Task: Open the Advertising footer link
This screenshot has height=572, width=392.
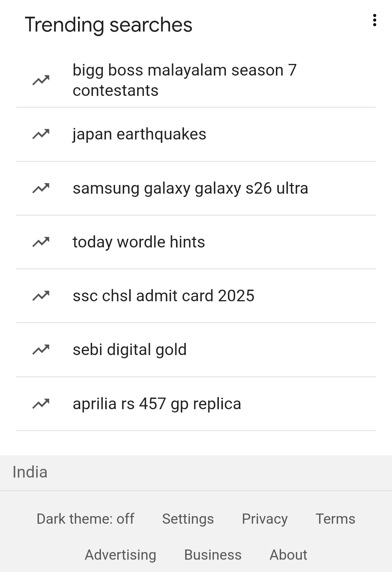Action: (x=121, y=555)
